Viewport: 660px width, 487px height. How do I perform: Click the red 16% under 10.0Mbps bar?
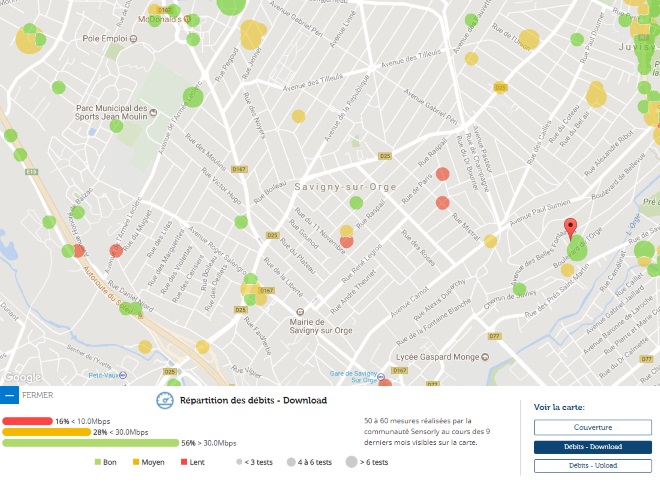[28, 421]
